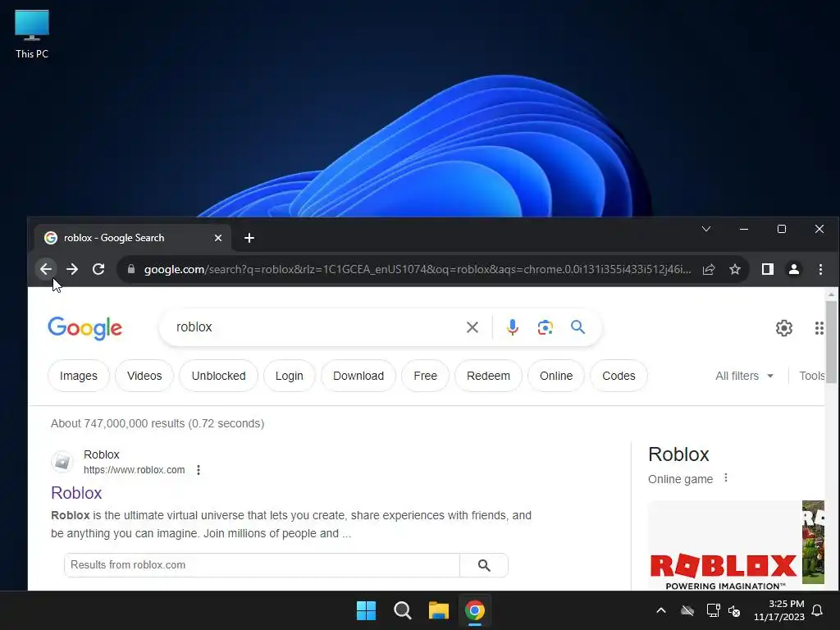Filter results by Images
This screenshot has height=630, width=840.
pyautogui.click(x=79, y=376)
